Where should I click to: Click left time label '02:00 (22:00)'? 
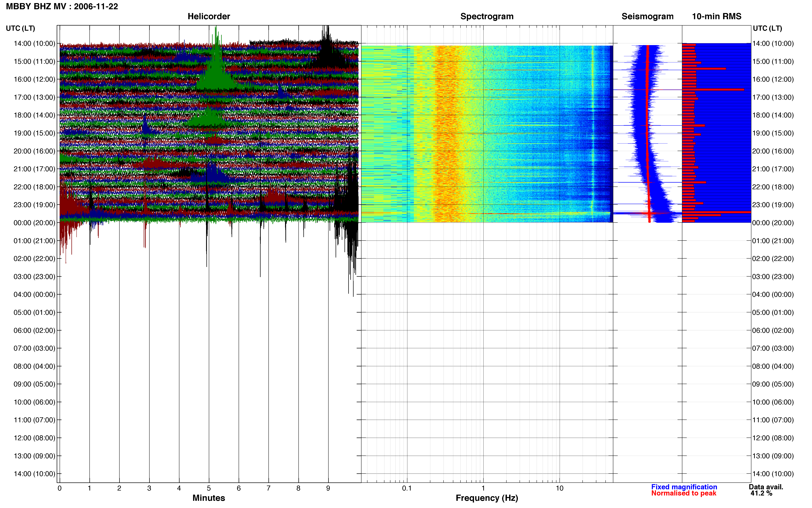[34, 258]
